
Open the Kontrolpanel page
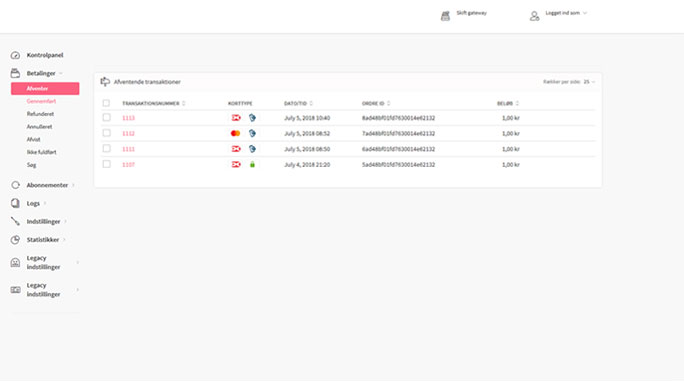click(45, 55)
